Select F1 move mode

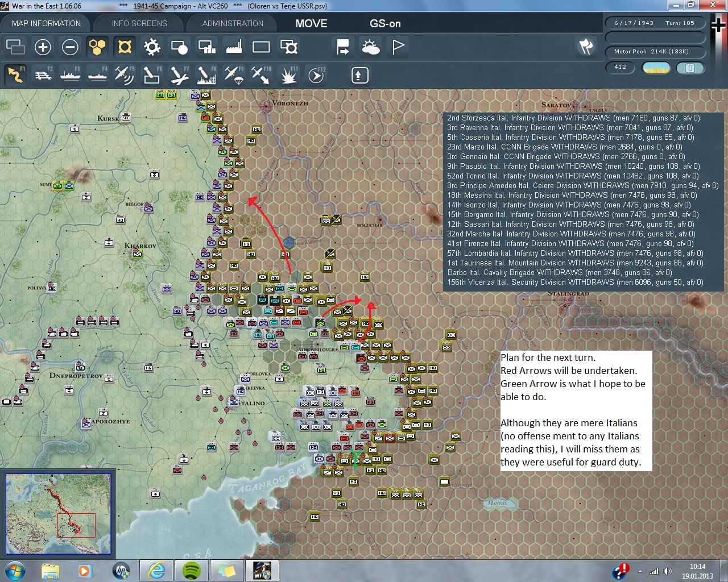click(15, 74)
